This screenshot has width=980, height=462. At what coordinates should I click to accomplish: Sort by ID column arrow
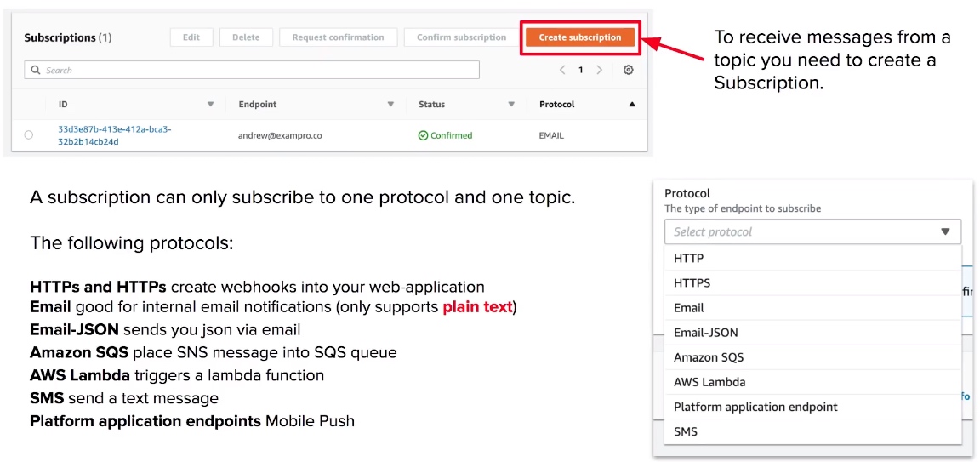tap(211, 105)
